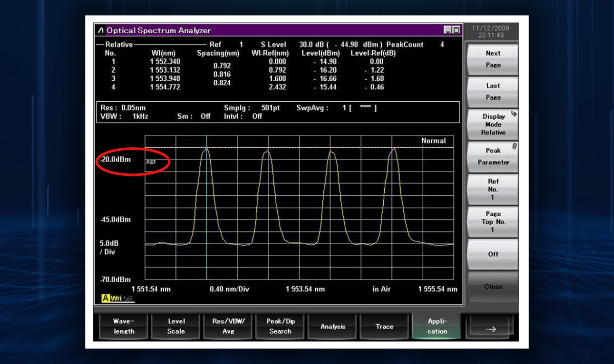This screenshot has width=614, height=364.
Task: Click the Smplg: 501pt setting
Action: click(252, 108)
